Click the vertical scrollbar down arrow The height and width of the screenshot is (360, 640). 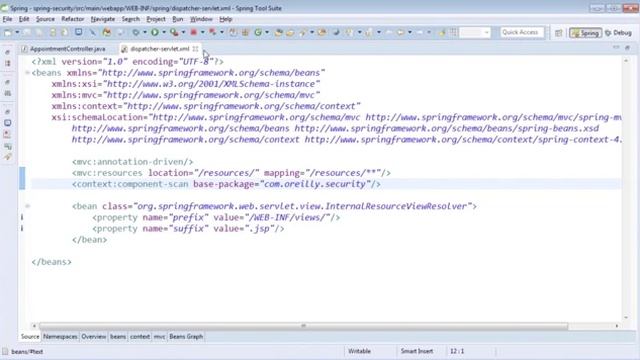coord(626,318)
